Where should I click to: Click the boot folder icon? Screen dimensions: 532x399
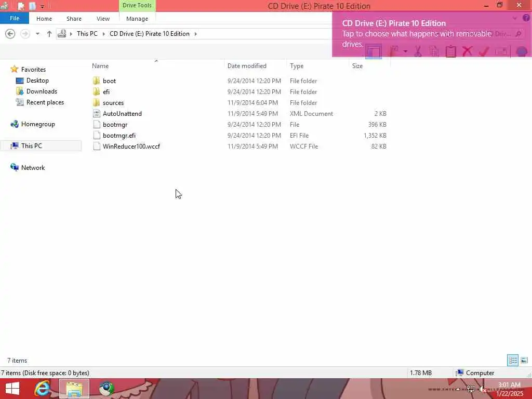point(96,81)
